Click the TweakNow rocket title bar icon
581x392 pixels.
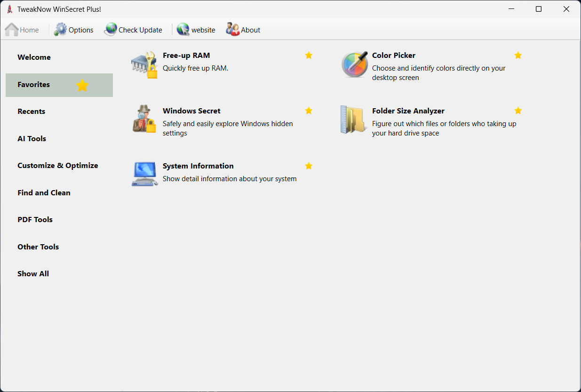tap(9, 9)
